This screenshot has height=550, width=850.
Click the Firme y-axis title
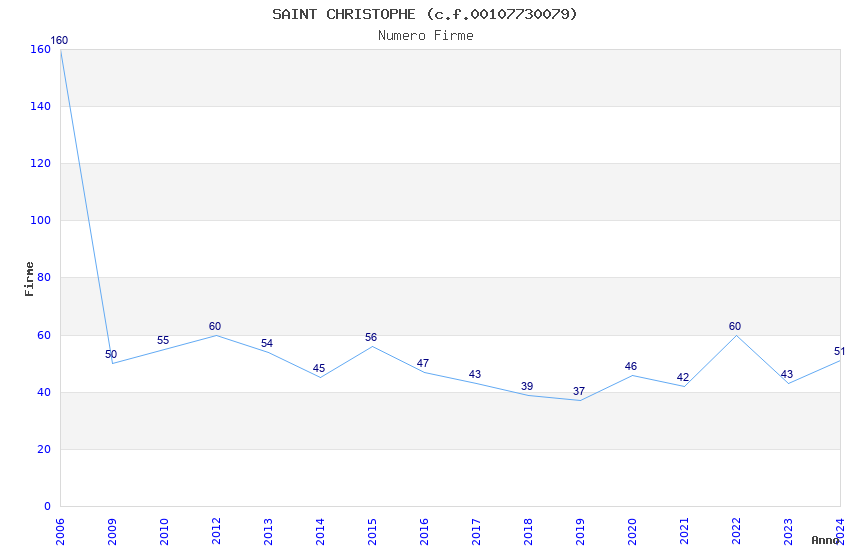(x=29, y=279)
